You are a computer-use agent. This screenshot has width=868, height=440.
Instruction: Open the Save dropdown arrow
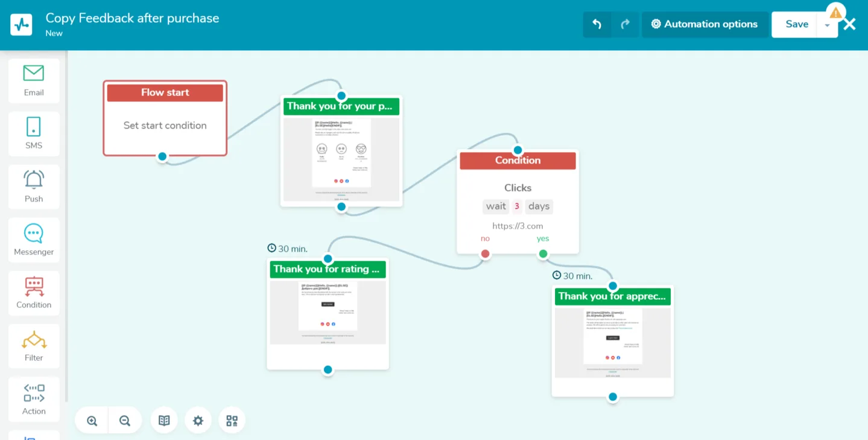pos(827,24)
